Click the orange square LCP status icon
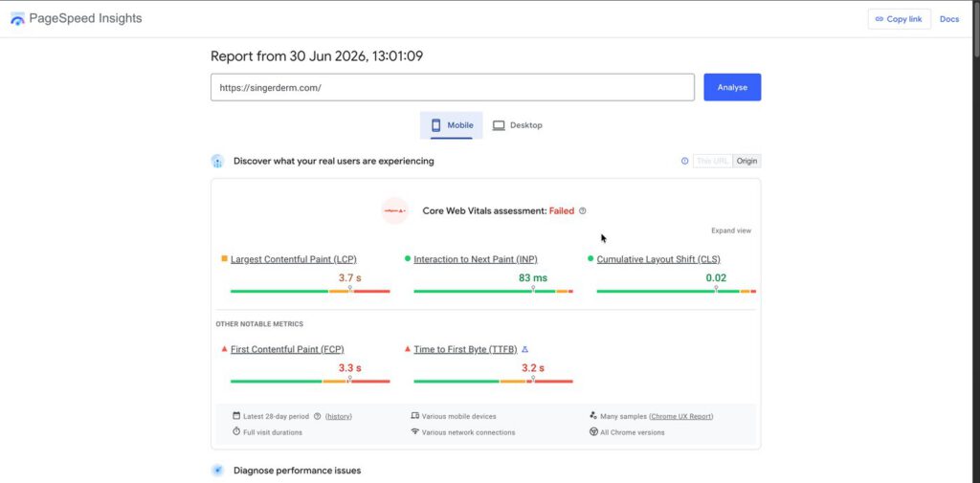This screenshot has width=980, height=483. (x=224, y=258)
